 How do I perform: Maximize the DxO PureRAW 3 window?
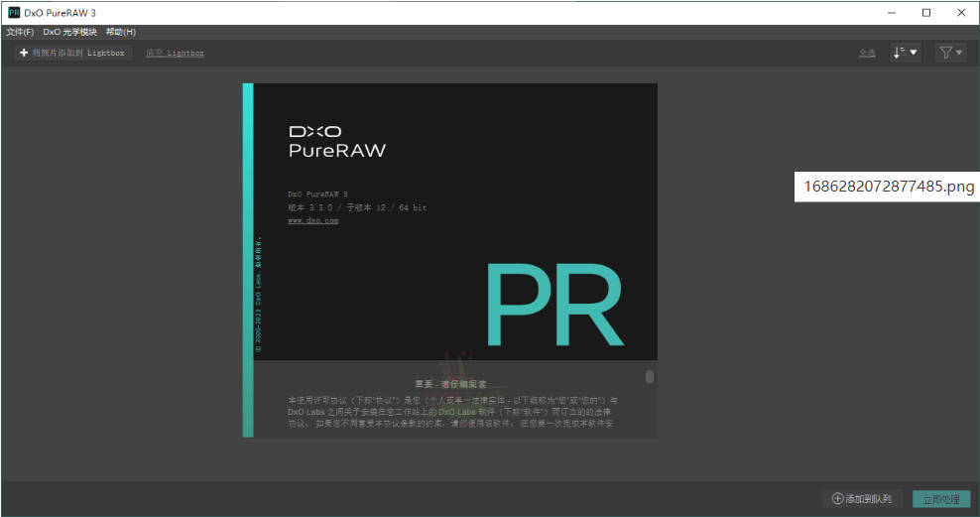tap(926, 13)
